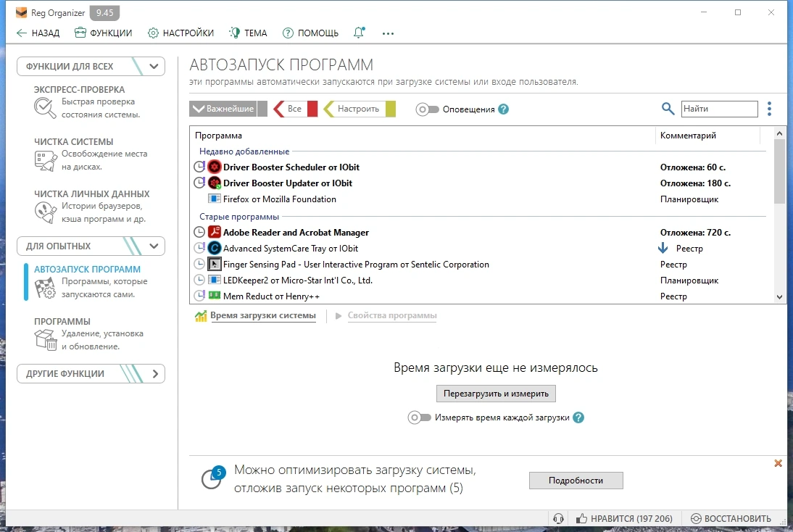
Task: Open ЧИСТКА СИСТЕМЫ section
Action: pos(73,142)
